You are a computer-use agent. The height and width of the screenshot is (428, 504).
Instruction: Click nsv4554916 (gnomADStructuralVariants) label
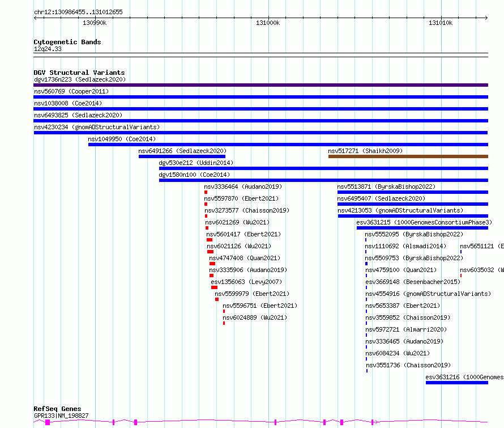[x=429, y=294]
